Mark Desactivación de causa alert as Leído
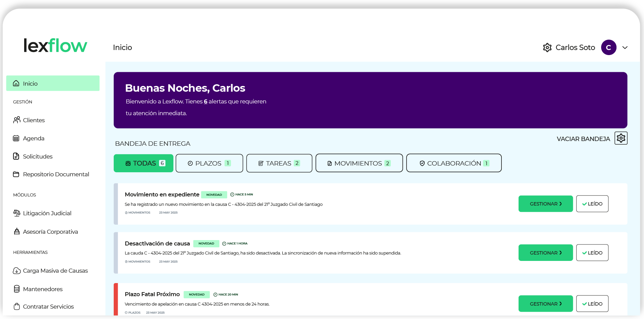Screen dimensions: 644x319 point(592,253)
